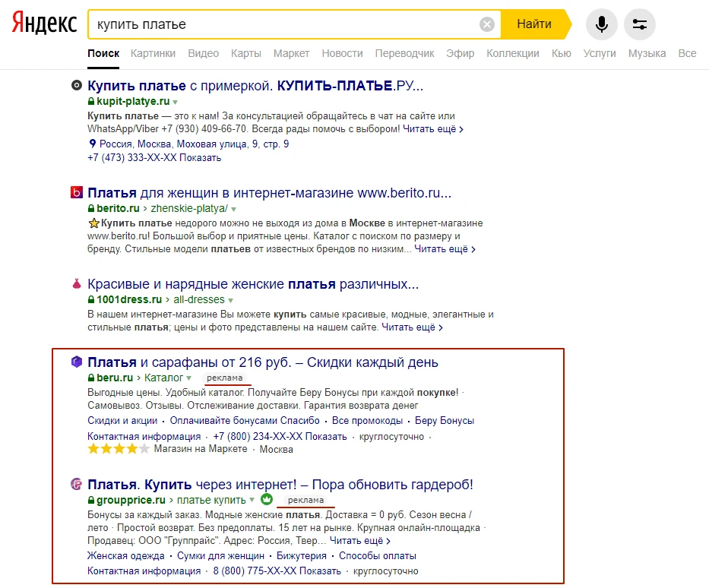Open the 'Скидки и акции' sitelink
Screen dimensions: 709x588
click(x=122, y=420)
